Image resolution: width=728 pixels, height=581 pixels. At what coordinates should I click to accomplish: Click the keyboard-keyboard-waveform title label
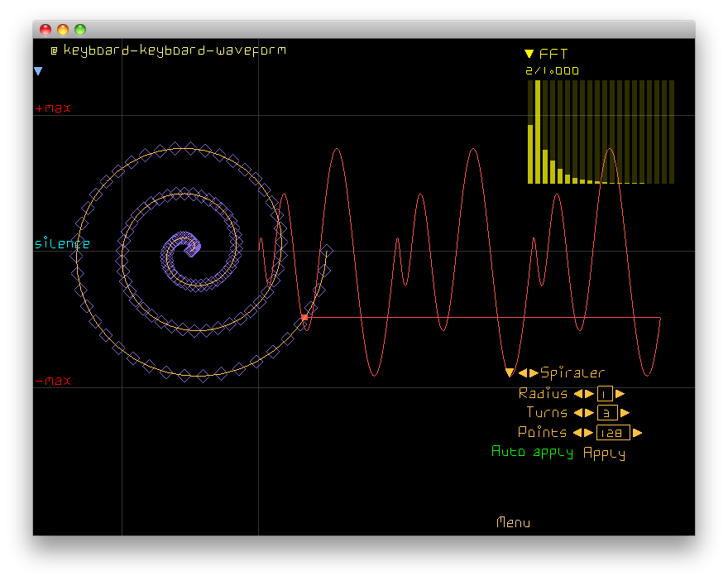tap(174, 50)
